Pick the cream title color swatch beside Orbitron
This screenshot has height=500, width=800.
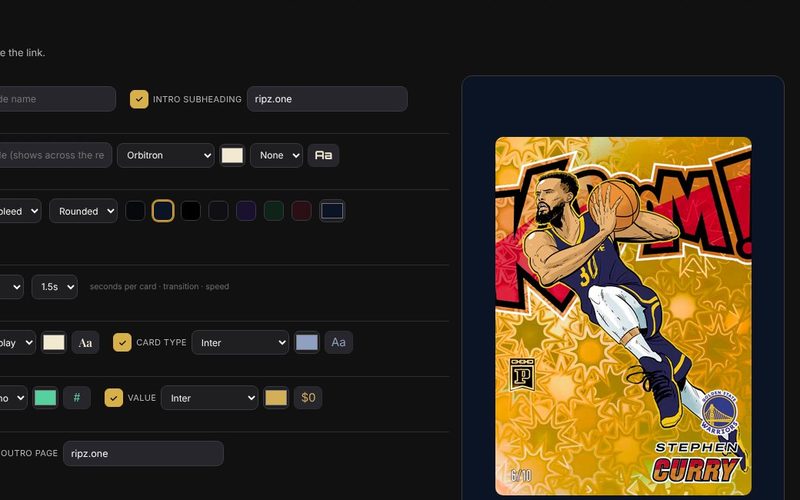click(232, 155)
